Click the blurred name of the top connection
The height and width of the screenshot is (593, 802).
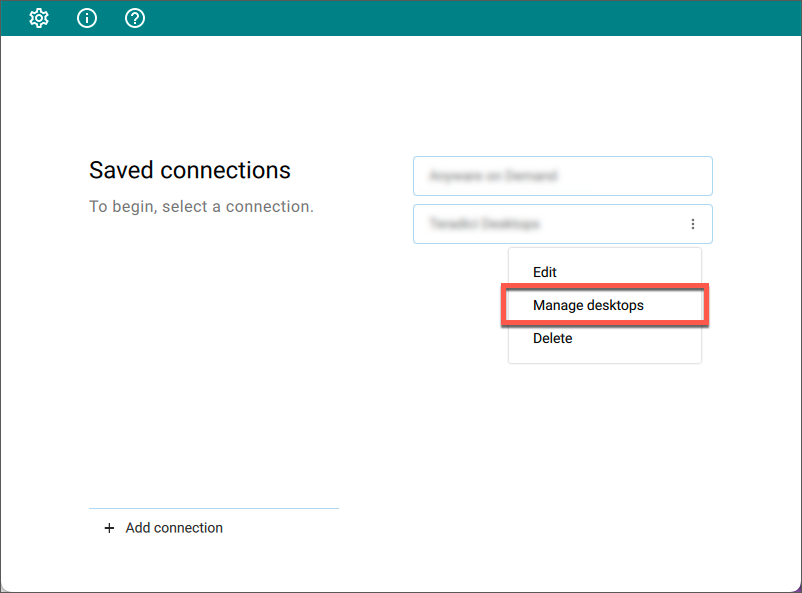tap(493, 176)
